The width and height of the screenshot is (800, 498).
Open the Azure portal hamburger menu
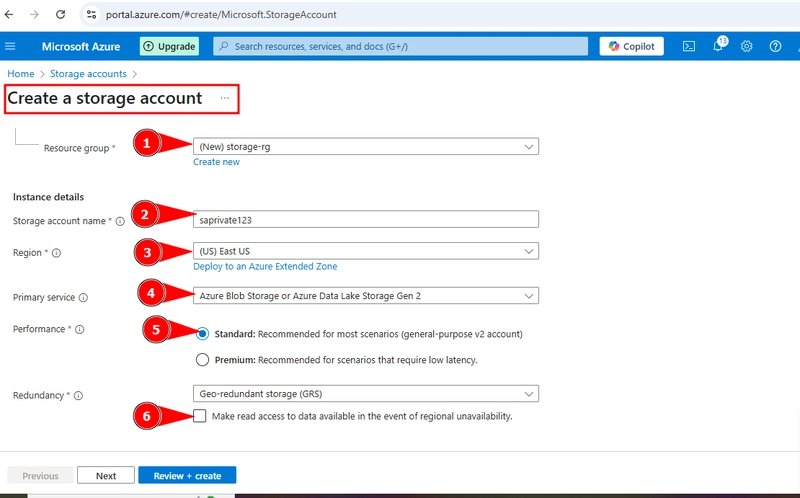(10, 46)
